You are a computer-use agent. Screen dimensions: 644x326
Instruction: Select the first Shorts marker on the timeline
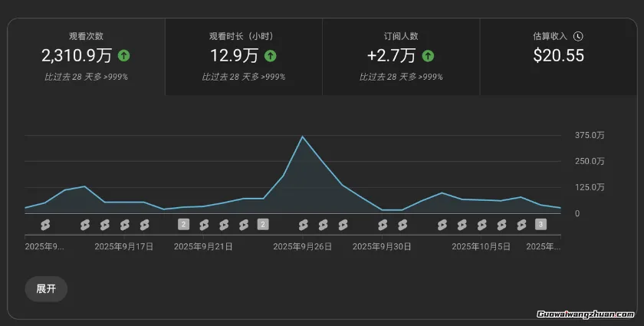(45, 225)
